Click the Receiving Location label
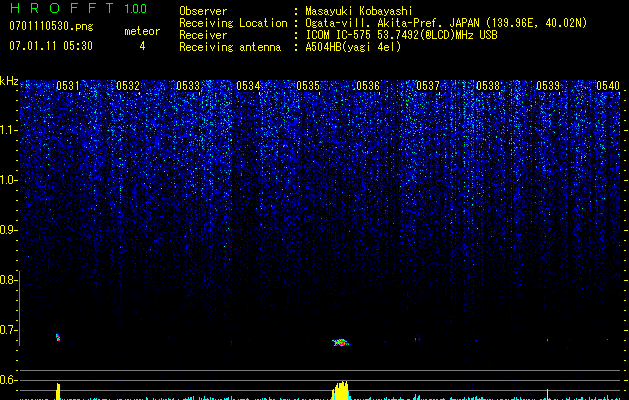This screenshot has width=629, height=400. (x=233, y=23)
